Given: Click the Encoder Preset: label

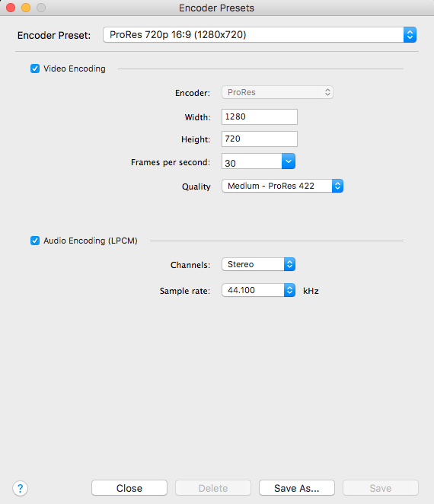Looking at the screenshot, I should coord(54,35).
